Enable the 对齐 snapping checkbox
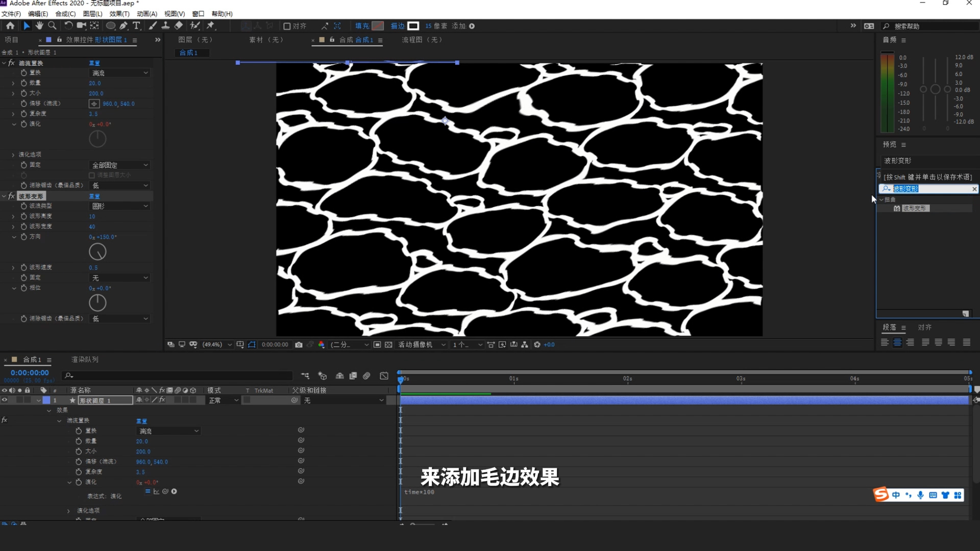This screenshot has height=551, width=980. point(287,26)
